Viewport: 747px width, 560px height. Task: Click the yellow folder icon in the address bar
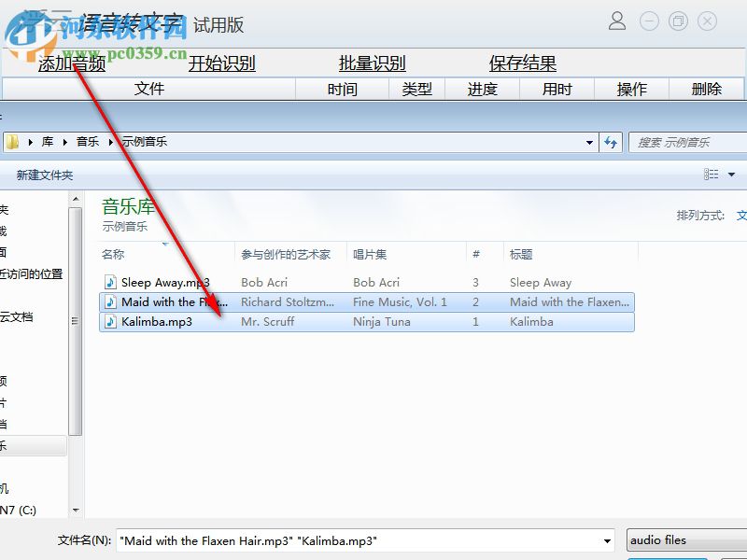13,141
